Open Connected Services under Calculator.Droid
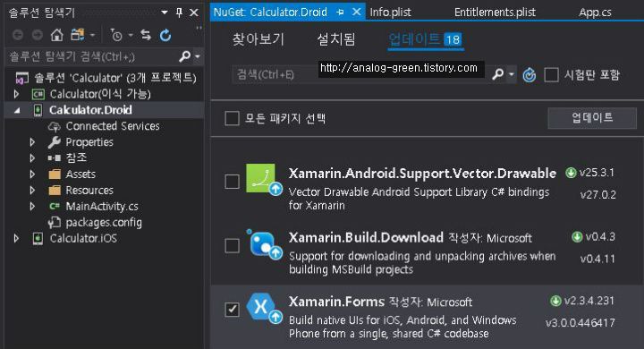The image size is (644, 349). point(113,126)
